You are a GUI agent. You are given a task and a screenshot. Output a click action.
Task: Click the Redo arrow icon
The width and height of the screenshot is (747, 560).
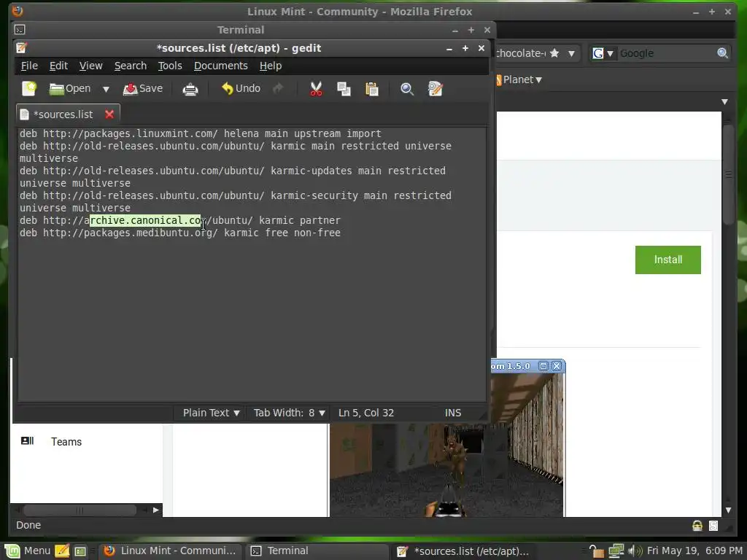[278, 88]
